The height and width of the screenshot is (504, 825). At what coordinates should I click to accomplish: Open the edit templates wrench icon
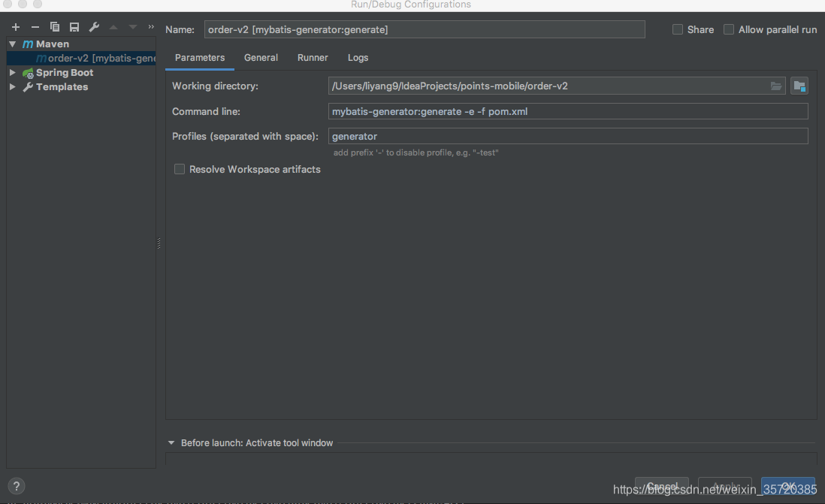94,27
